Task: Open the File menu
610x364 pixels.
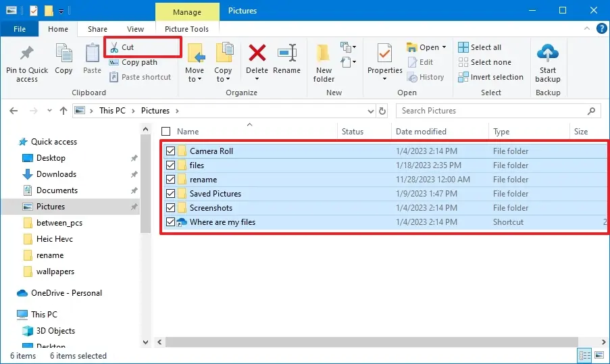Action: [20, 29]
